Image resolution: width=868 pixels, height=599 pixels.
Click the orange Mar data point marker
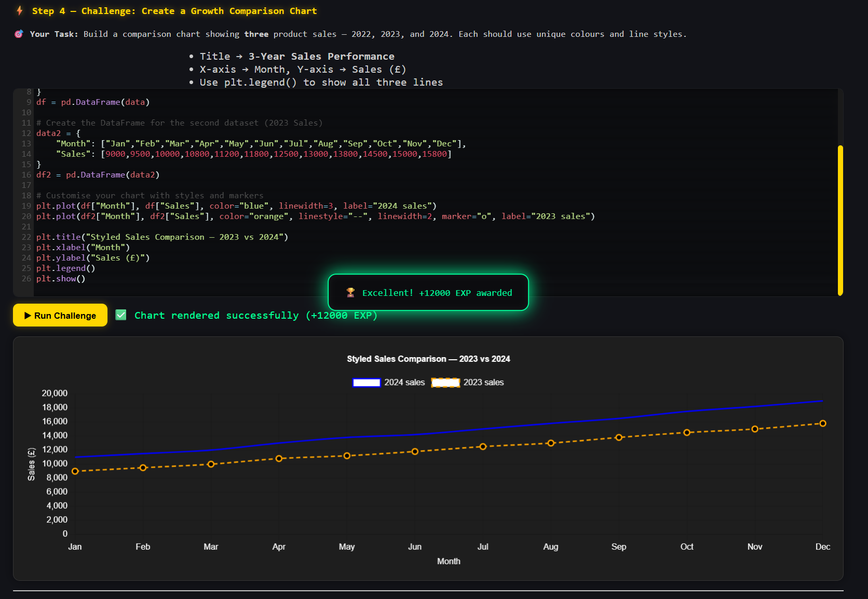(211, 464)
